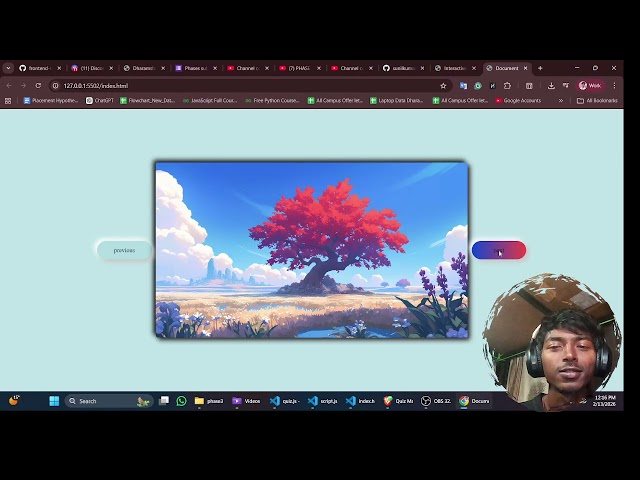The width and height of the screenshot is (640, 480).
Task: Click the red tree slideshow image
Action: pos(312,250)
